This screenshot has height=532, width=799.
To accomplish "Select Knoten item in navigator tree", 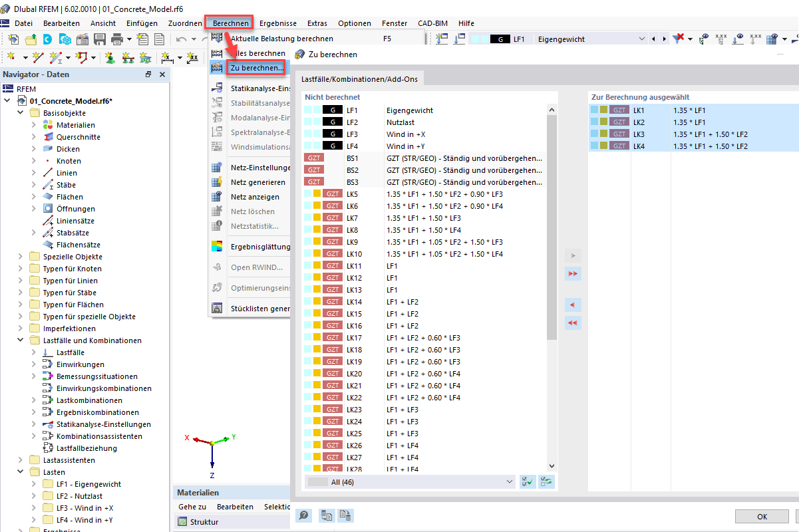I will point(69,161).
